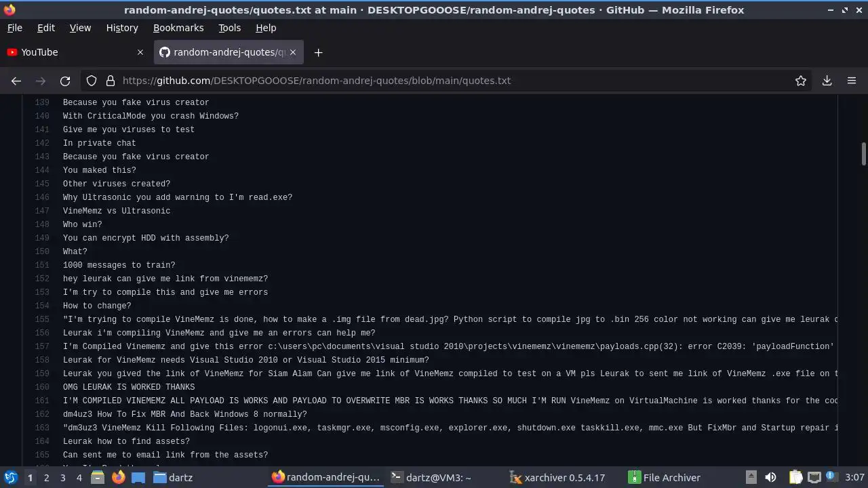This screenshot has height=488, width=868.
Task: Select the random-andrej-quotes GitHub tab
Action: [229, 52]
